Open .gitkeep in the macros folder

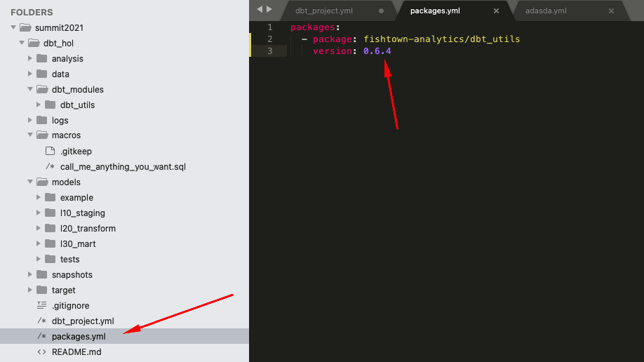coord(76,152)
